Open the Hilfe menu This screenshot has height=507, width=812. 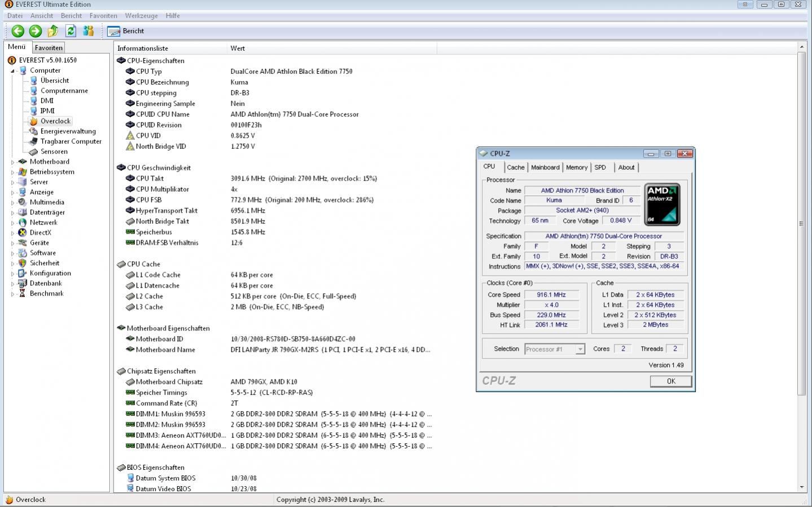[x=173, y=16]
